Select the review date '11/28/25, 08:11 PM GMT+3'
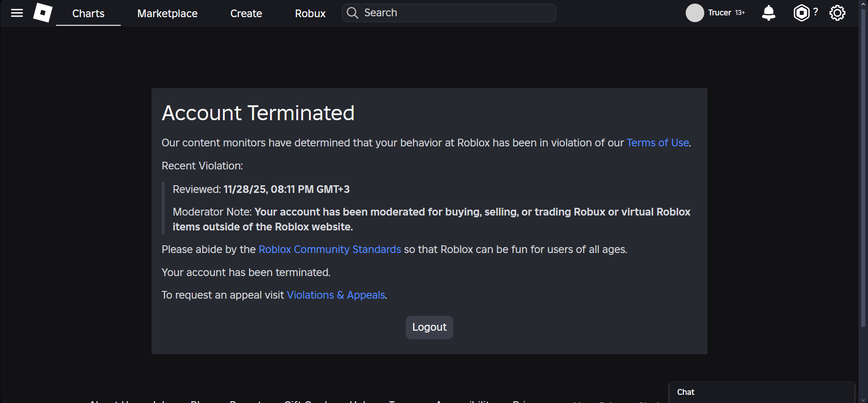 point(287,189)
